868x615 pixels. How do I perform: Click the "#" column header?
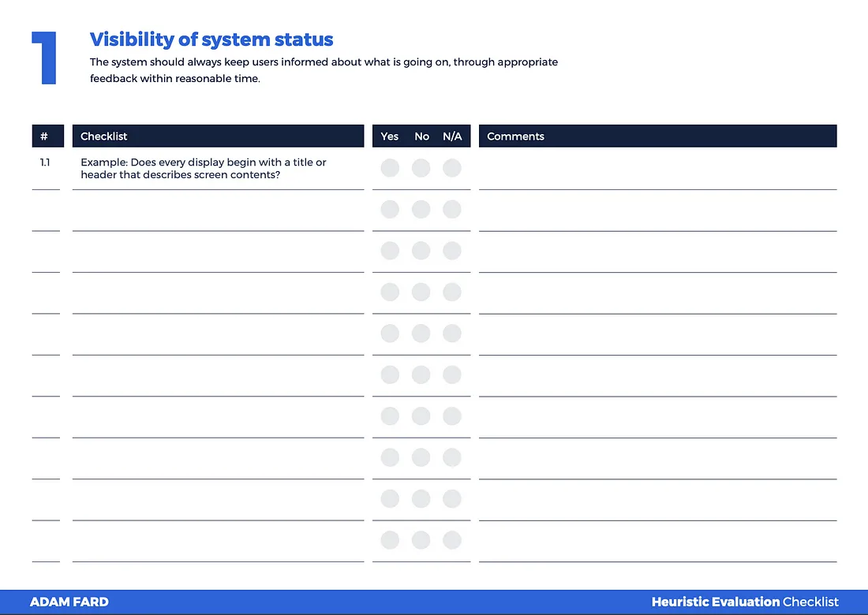coord(48,136)
